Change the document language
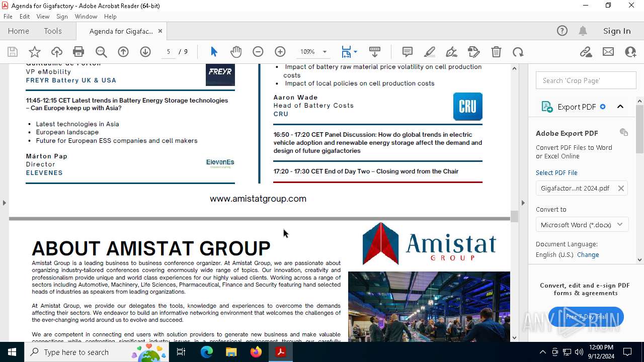The width and height of the screenshot is (644, 362). click(588, 254)
